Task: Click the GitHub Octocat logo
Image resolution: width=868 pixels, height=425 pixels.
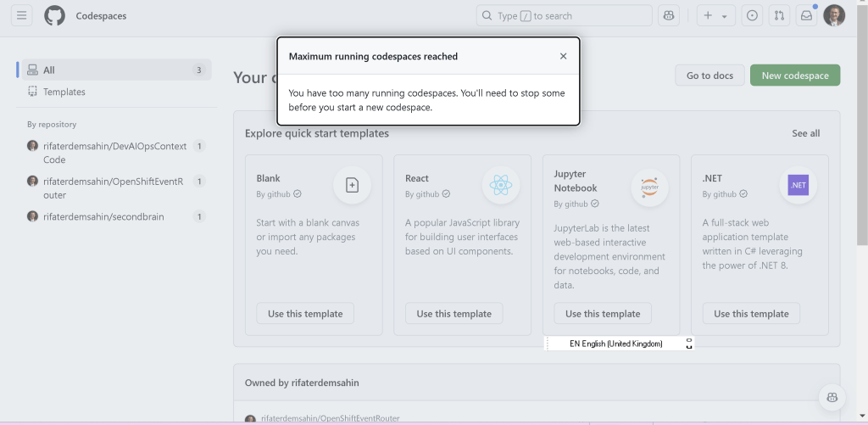Action: (54, 15)
